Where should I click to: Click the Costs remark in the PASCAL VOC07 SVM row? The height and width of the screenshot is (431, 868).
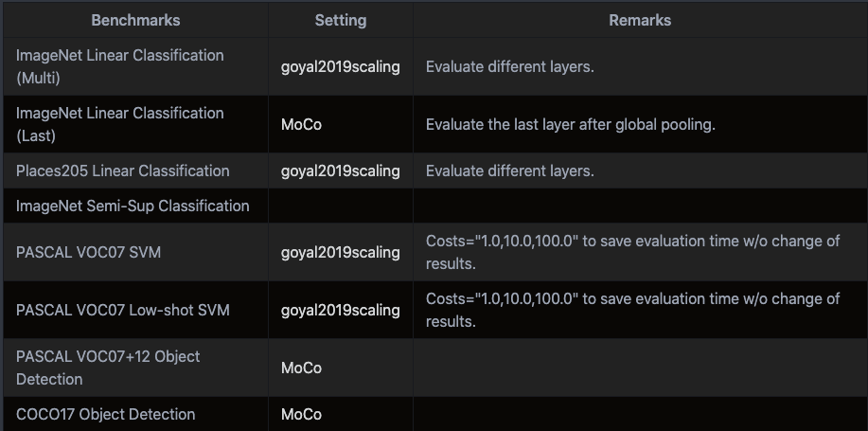pyautogui.click(x=632, y=252)
